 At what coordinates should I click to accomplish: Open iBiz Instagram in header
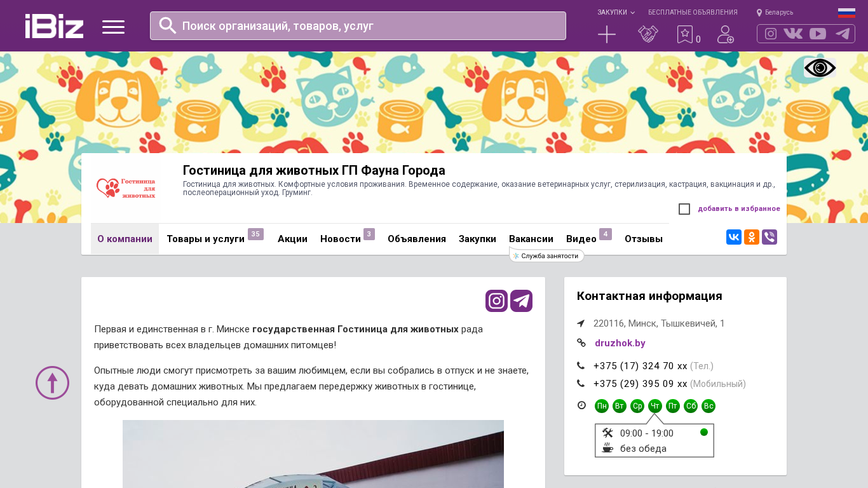(x=771, y=34)
